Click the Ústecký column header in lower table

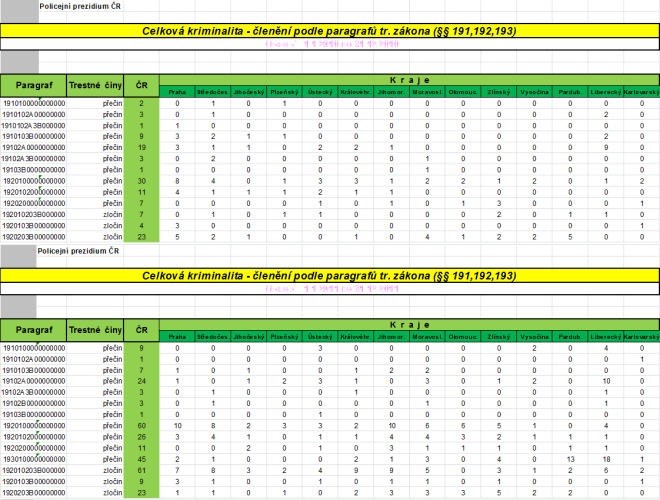319,336
